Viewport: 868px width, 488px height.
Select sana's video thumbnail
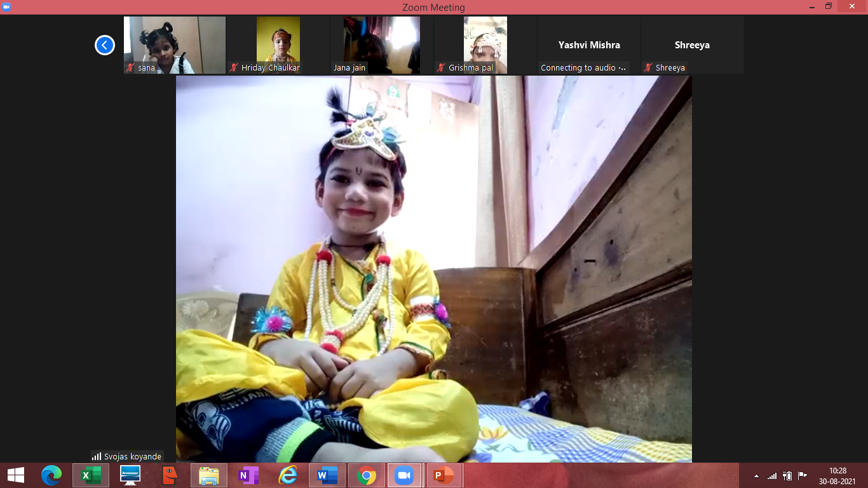coord(175,45)
